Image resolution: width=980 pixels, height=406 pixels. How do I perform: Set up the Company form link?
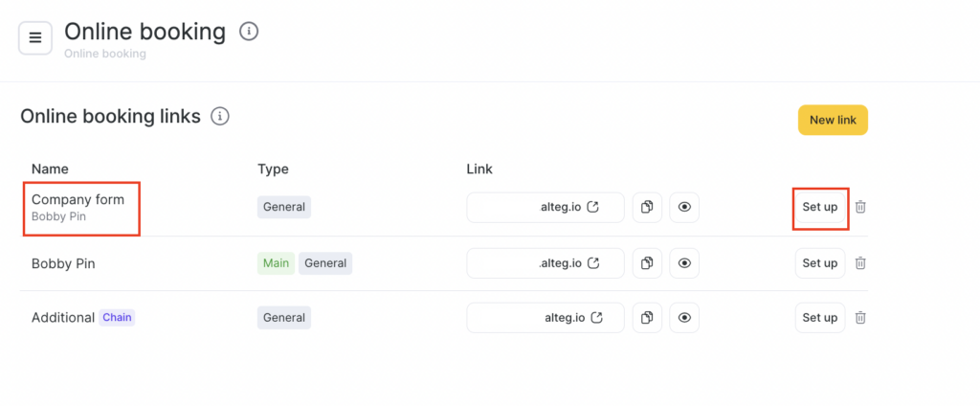pyautogui.click(x=820, y=208)
